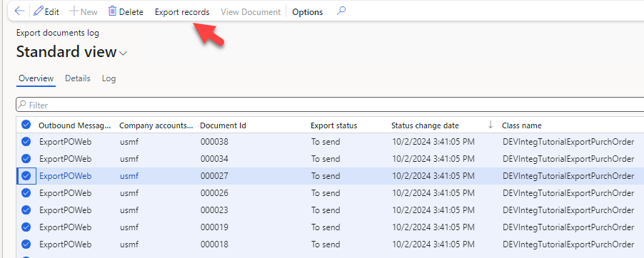Switch to the Overview tab
This screenshot has height=258, width=644.
(x=36, y=78)
